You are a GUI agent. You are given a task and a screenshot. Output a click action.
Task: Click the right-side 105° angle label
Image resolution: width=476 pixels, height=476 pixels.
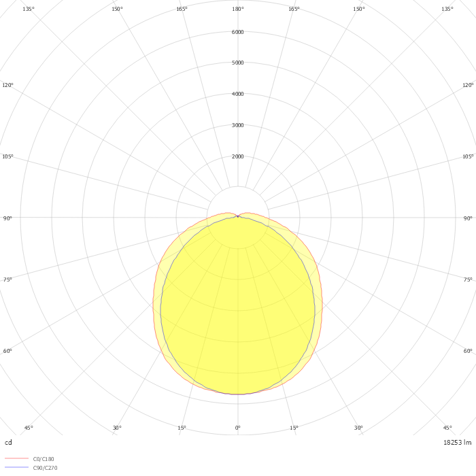[x=468, y=156]
